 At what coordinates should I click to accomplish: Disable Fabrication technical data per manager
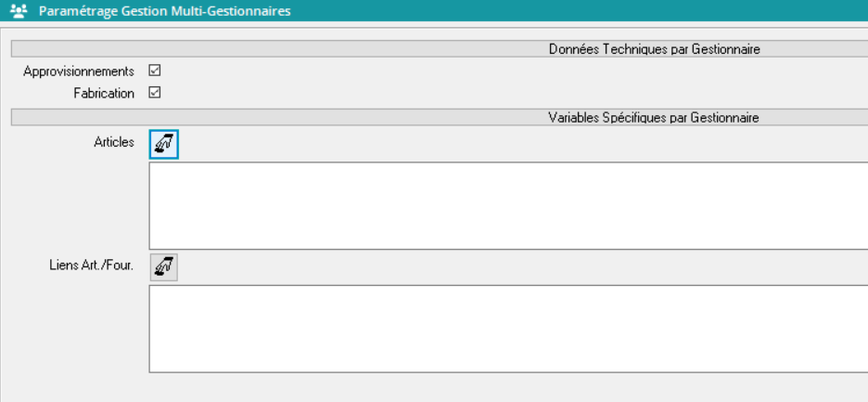155,93
